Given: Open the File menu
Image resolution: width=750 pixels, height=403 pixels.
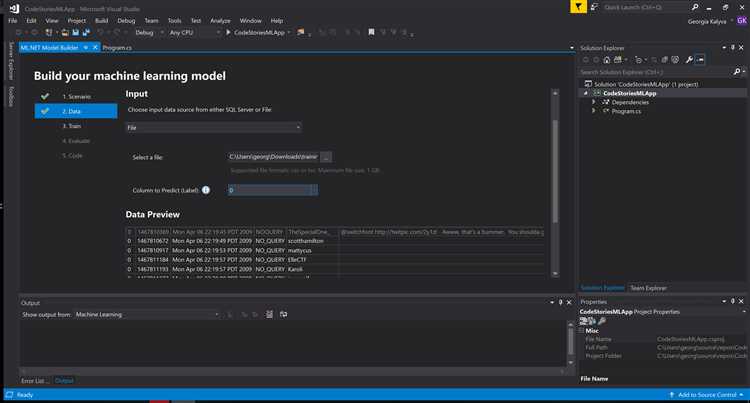Looking at the screenshot, I should [13, 21].
